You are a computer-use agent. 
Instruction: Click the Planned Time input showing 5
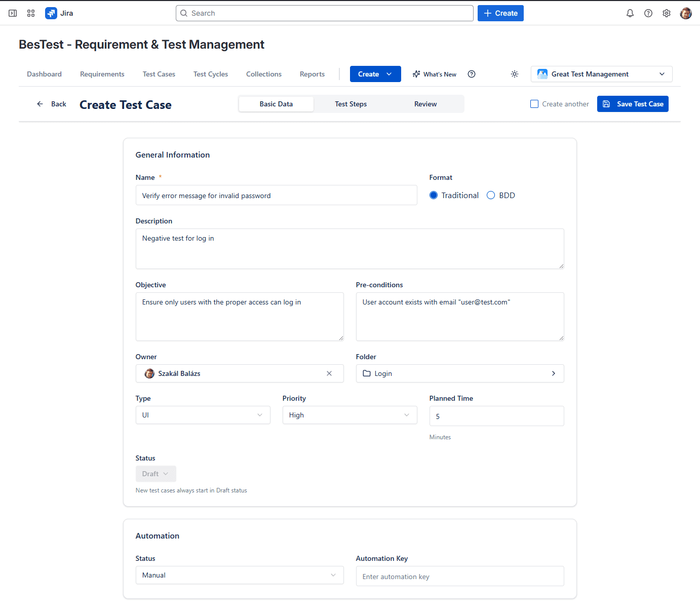point(496,416)
